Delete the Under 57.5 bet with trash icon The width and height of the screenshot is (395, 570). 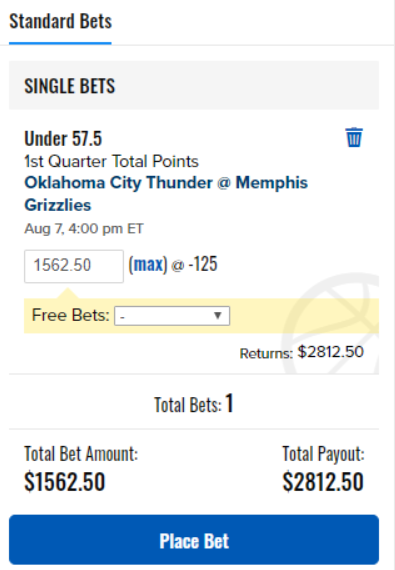[x=354, y=137]
